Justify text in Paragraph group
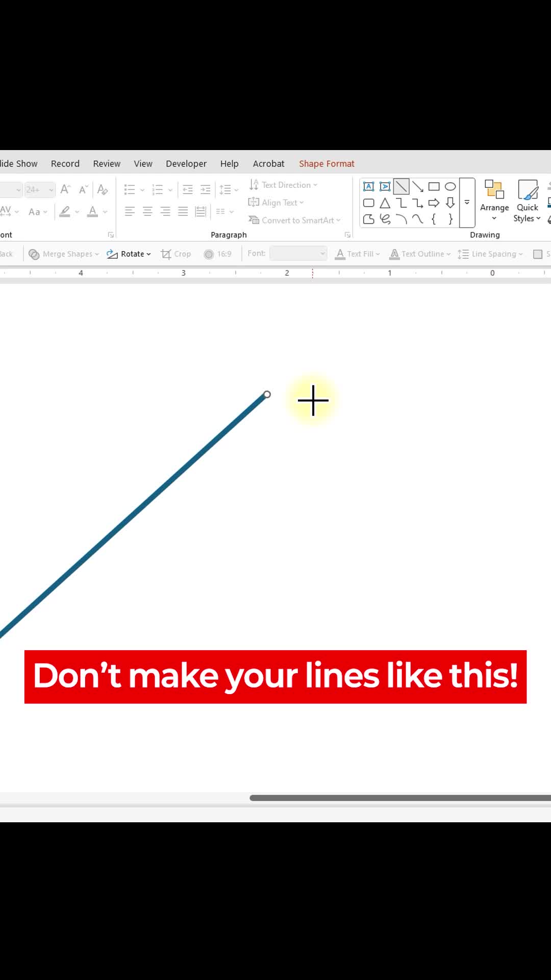 coord(183,211)
